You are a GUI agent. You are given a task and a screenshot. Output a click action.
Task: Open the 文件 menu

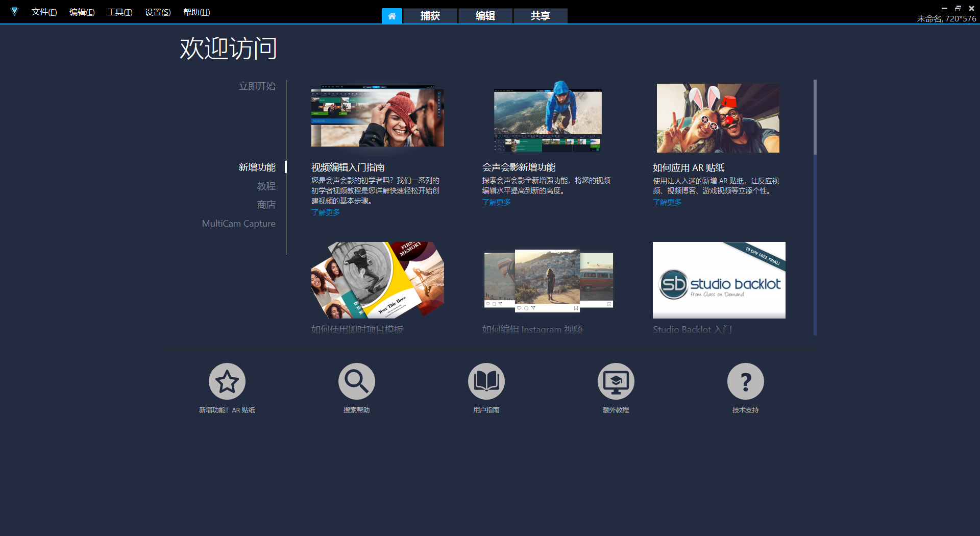(x=43, y=12)
